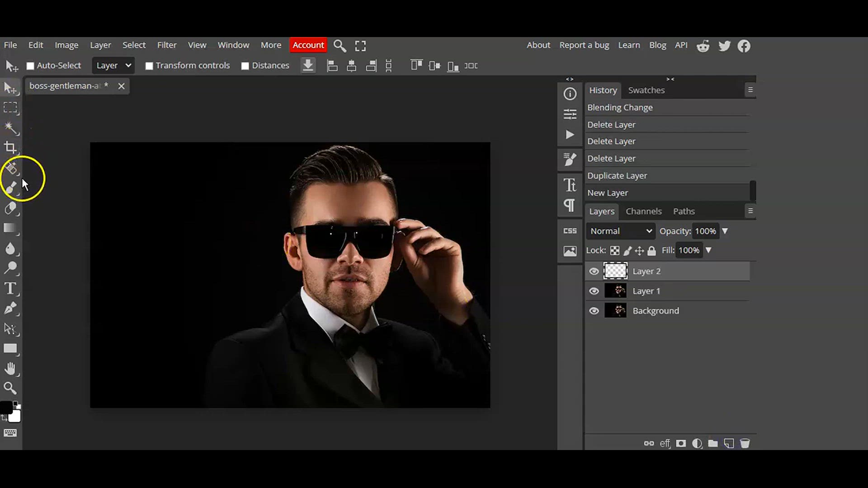Create a new layer with page icon
Image resolution: width=868 pixels, height=488 pixels.
pyautogui.click(x=729, y=443)
